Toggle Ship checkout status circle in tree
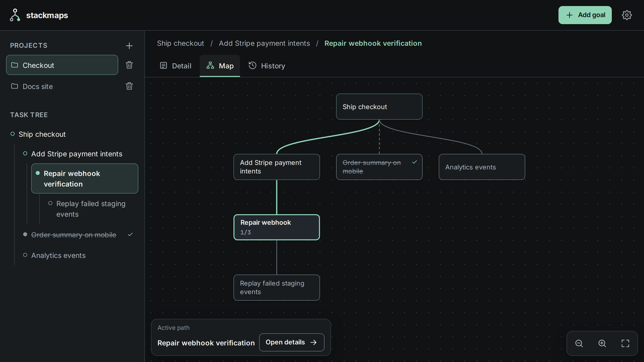This screenshot has width=644, height=362. point(13,134)
